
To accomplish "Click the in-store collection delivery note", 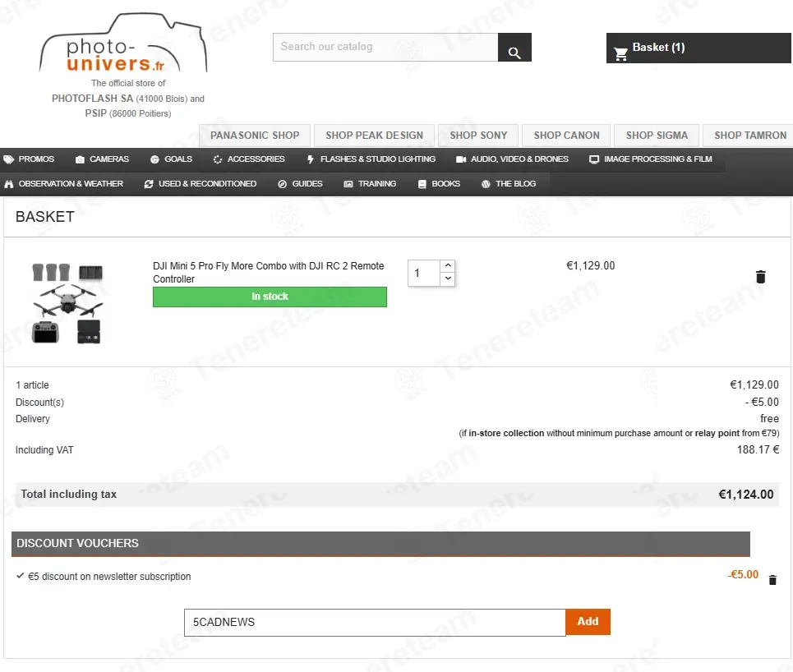I will tap(619, 433).
